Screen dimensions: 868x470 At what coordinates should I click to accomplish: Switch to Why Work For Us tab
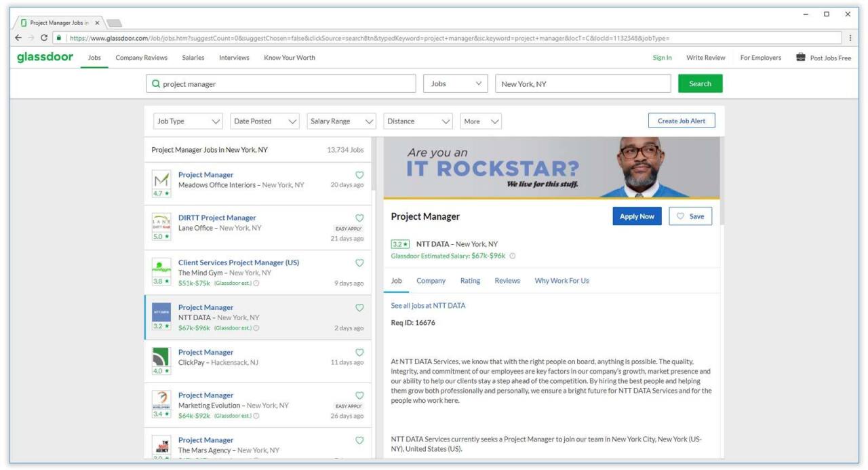click(561, 281)
